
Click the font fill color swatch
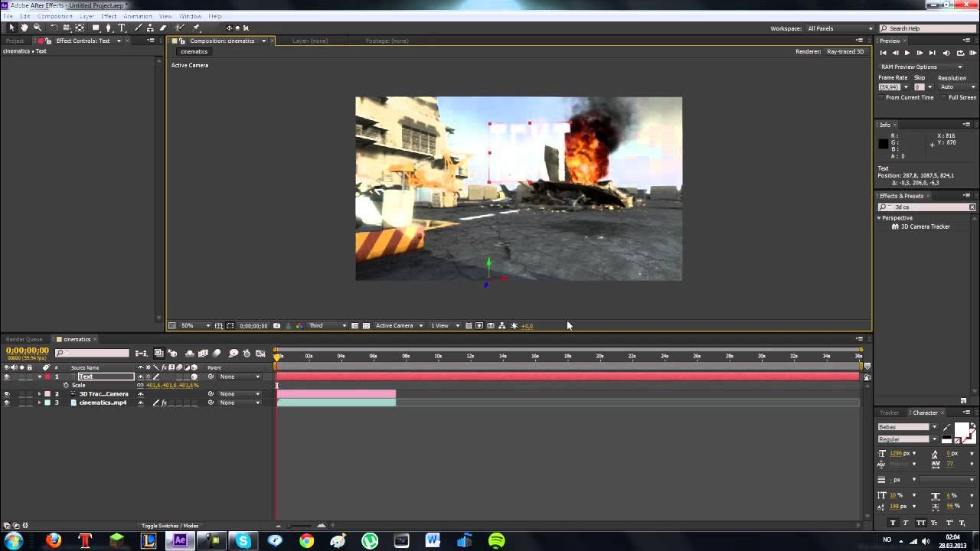[x=962, y=429]
